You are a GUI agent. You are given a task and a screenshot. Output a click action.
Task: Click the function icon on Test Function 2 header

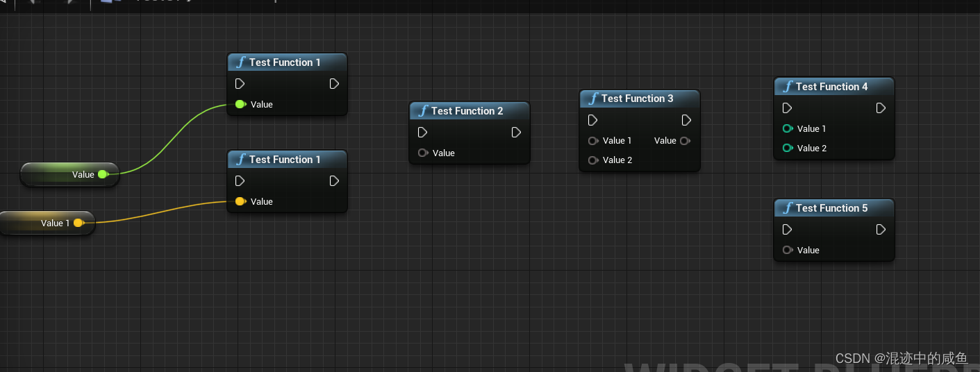pos(422,111)
